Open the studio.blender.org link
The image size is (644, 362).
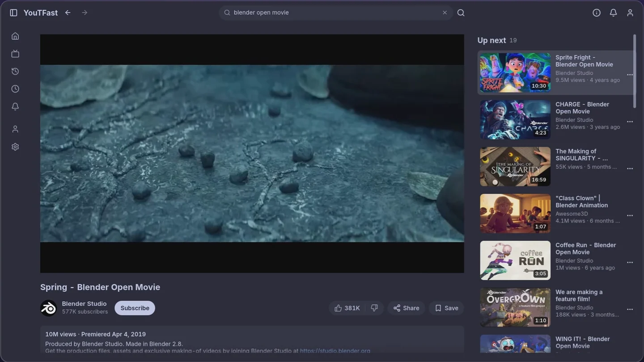(x=335, y=351)
